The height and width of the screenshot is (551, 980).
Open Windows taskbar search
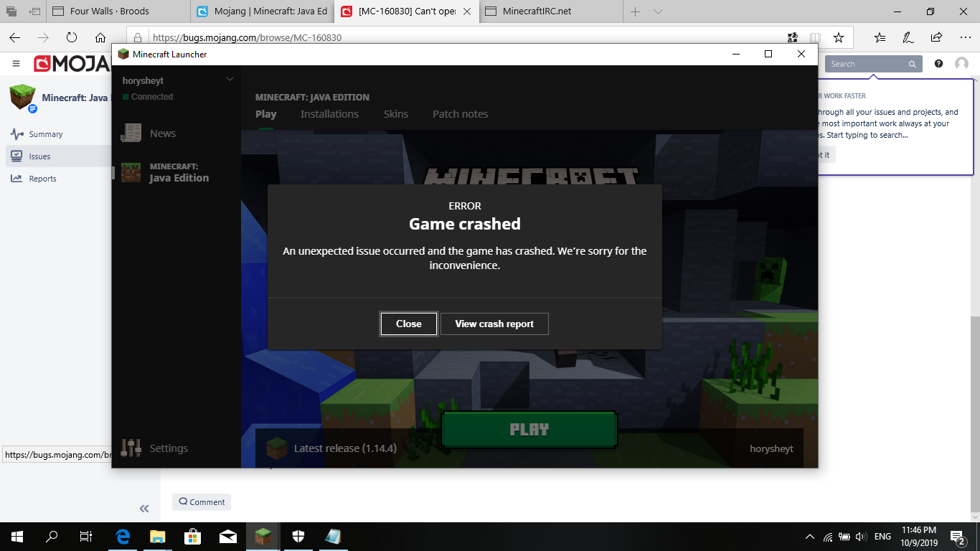click(x=52, y=537)
